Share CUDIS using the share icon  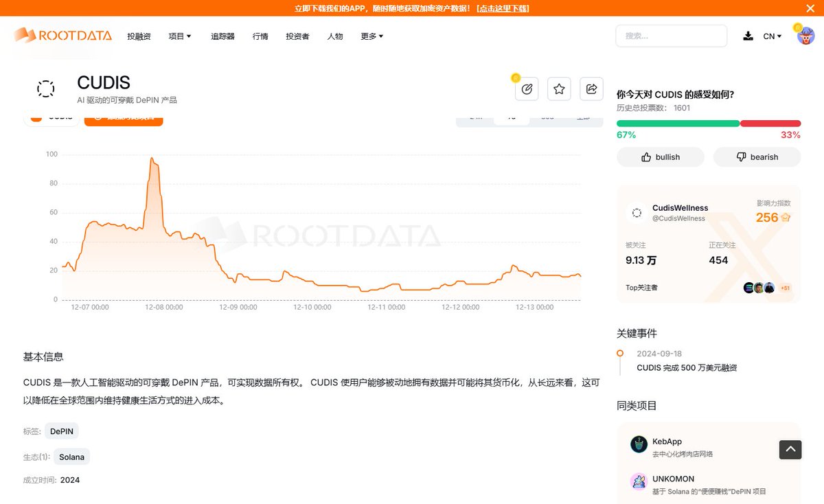(x=591, y=89)
